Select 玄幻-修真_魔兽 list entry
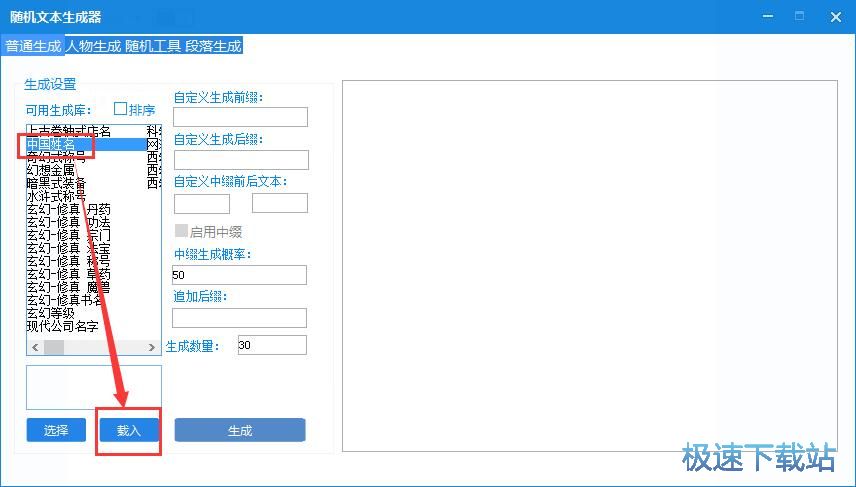This screenshot has height=487, width=856. (69, 287)
